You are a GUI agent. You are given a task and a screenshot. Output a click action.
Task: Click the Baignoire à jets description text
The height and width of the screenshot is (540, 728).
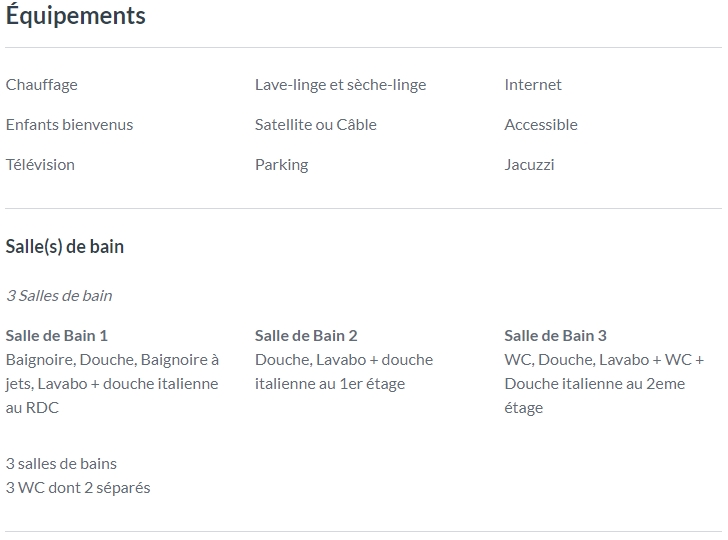[112, 384]
